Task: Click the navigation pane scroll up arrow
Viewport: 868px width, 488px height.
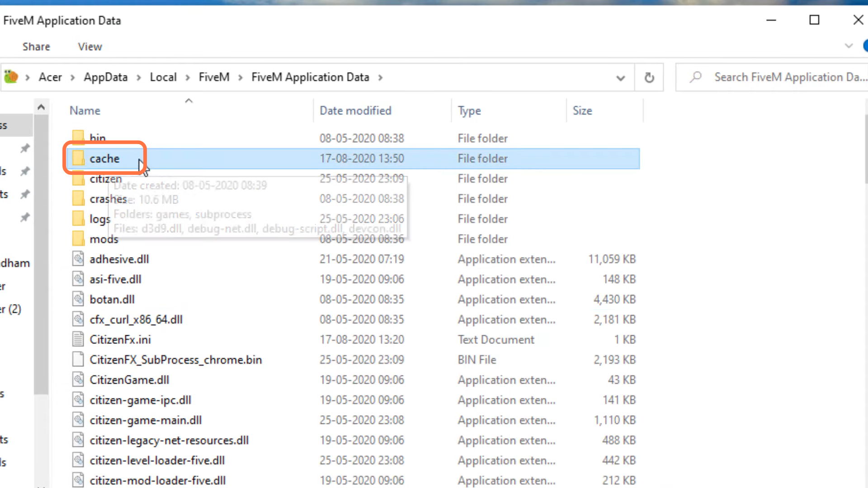Action: tap(41, 107)
